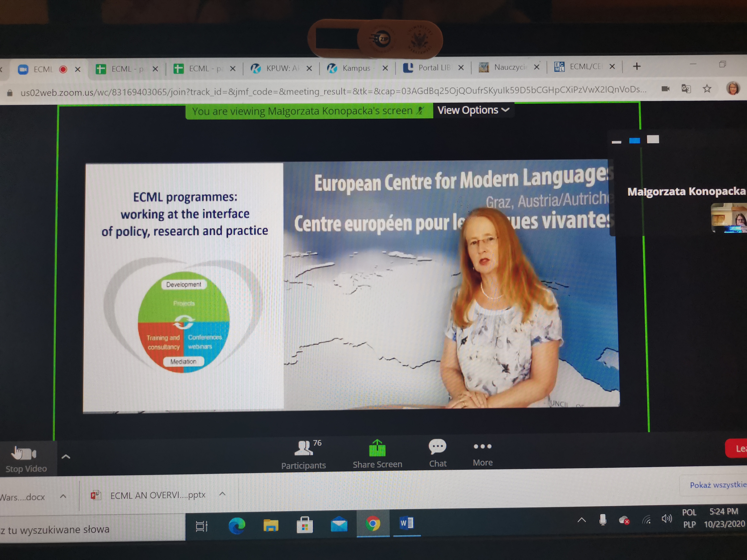747x560 pixels.
Task: Switch to the KPUW tab
Action: pyautogui.click(x=276, y=68)
